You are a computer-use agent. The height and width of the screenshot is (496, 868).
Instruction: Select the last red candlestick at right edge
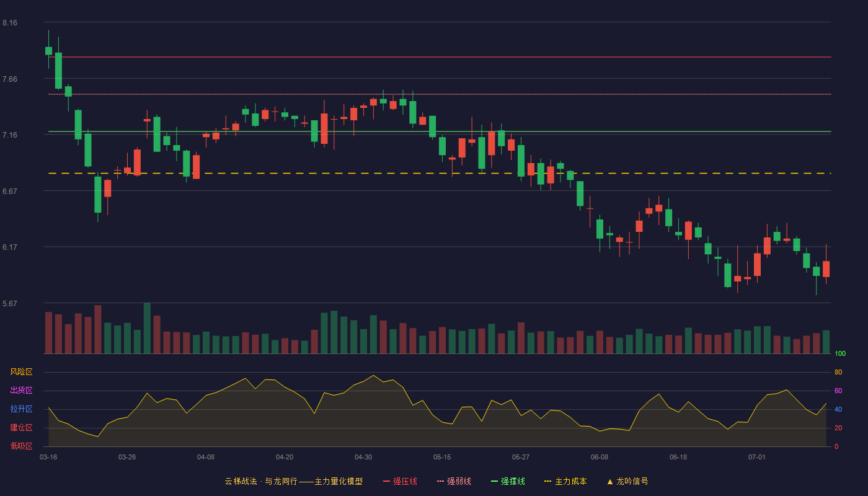pos(826,269)
